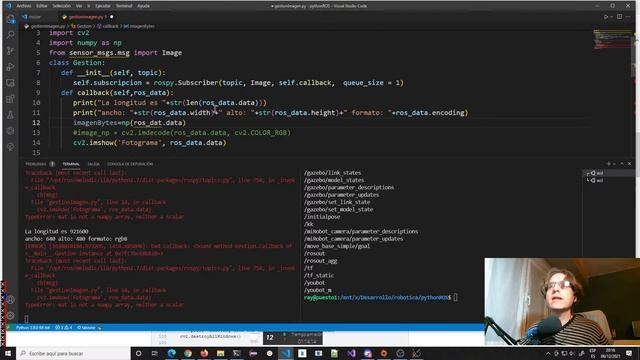
Task: Open the new terminal dropdown arrow
Action: [x=614, y=164]
